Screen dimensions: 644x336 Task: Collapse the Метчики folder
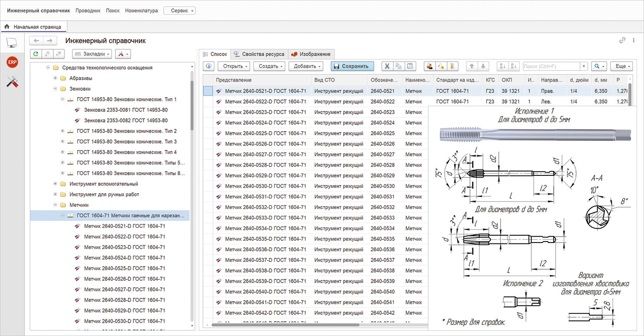coord(56,205)
